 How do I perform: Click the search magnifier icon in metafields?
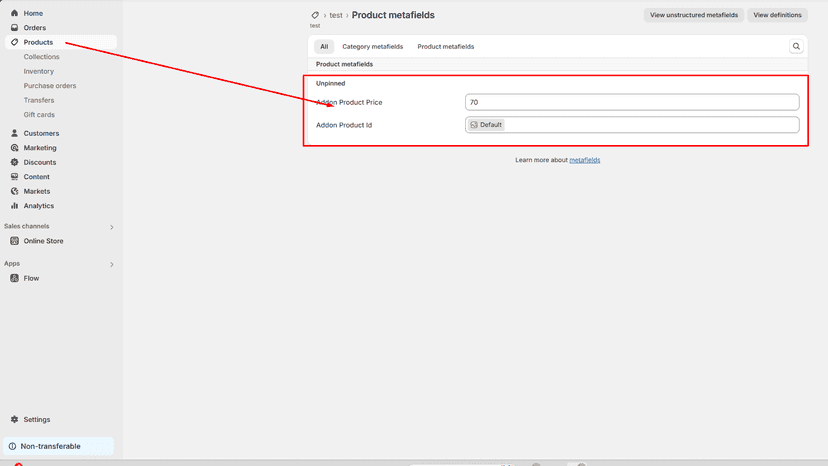pyautogui.click(x=796, y=46)
